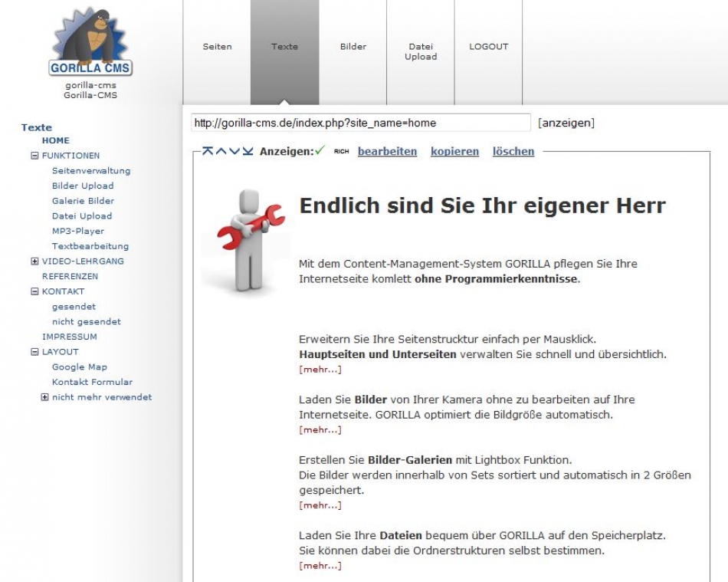Open the Seiten tab

pos(217,52)
